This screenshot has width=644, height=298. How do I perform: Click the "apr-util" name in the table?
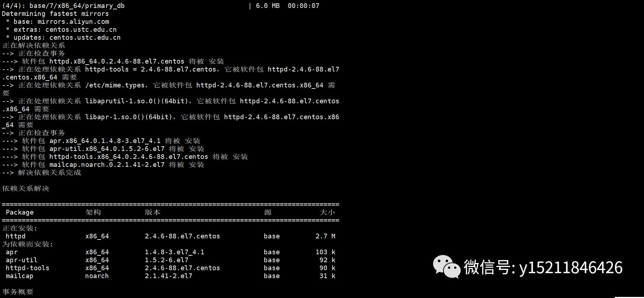click(x=22, y=260)
